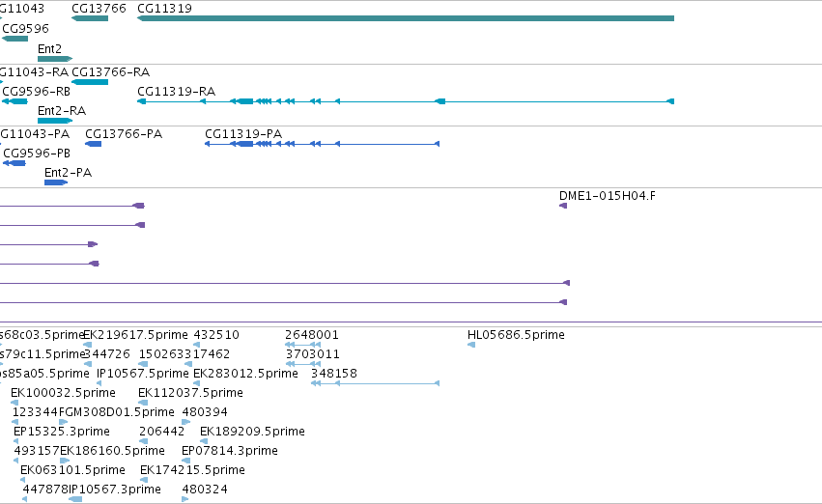Click the EK189209.5prime label
The width and height of the screenshot is (822, 504).
pyautogui.click(x=252, y=432)
